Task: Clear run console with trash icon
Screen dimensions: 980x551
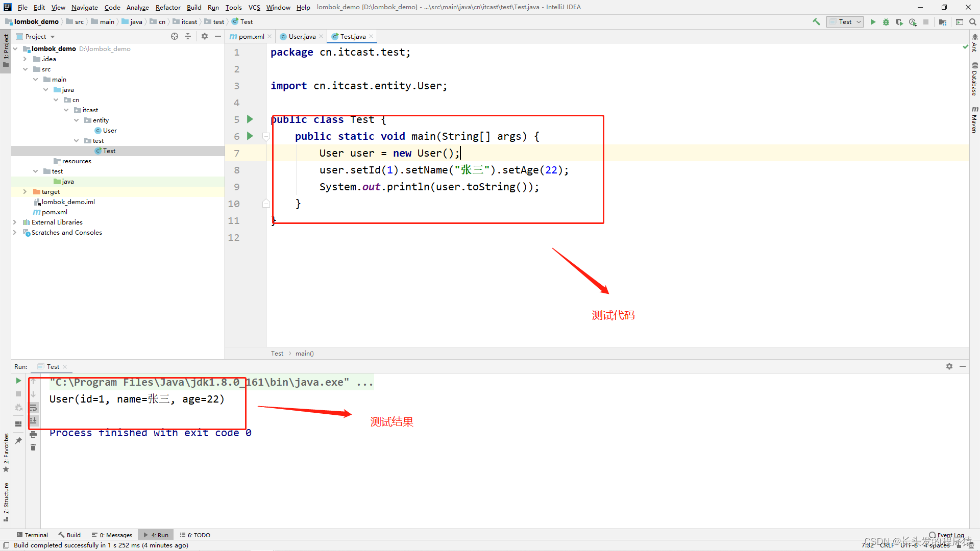Action: 33,447
